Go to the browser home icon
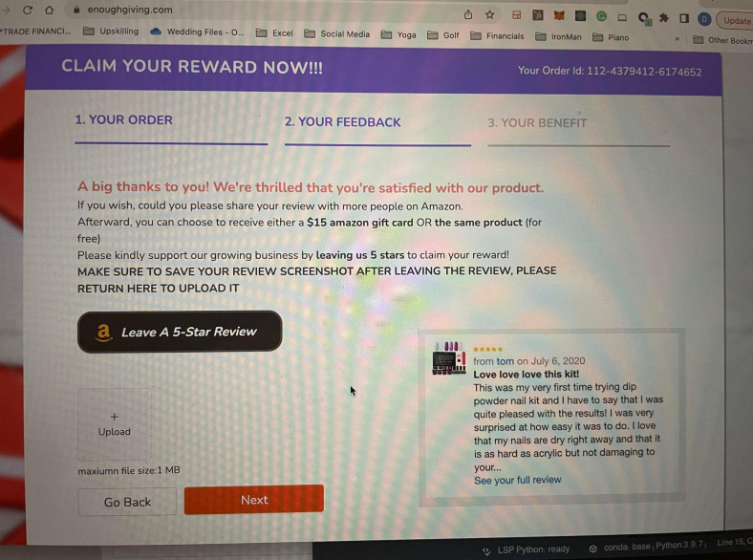 coord(49,10)
